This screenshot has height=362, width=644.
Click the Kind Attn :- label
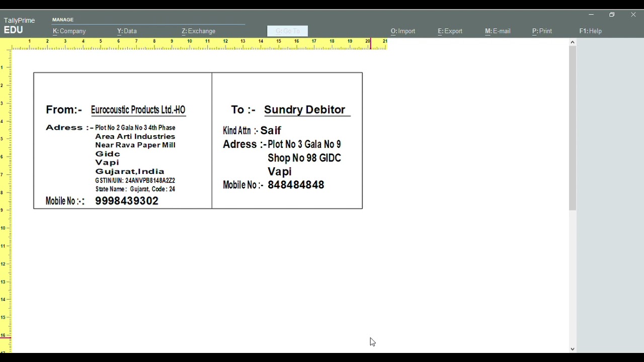tap(240, 131)
